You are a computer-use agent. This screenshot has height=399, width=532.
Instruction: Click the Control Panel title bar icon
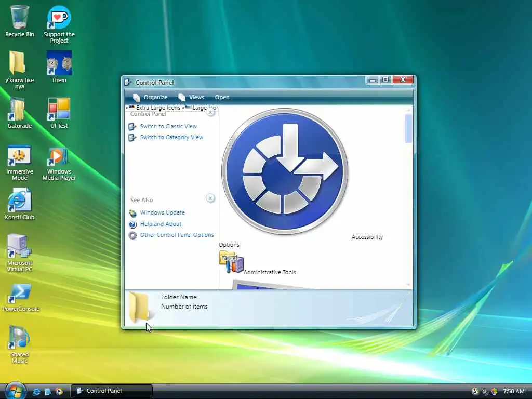(x=128, y=82)
